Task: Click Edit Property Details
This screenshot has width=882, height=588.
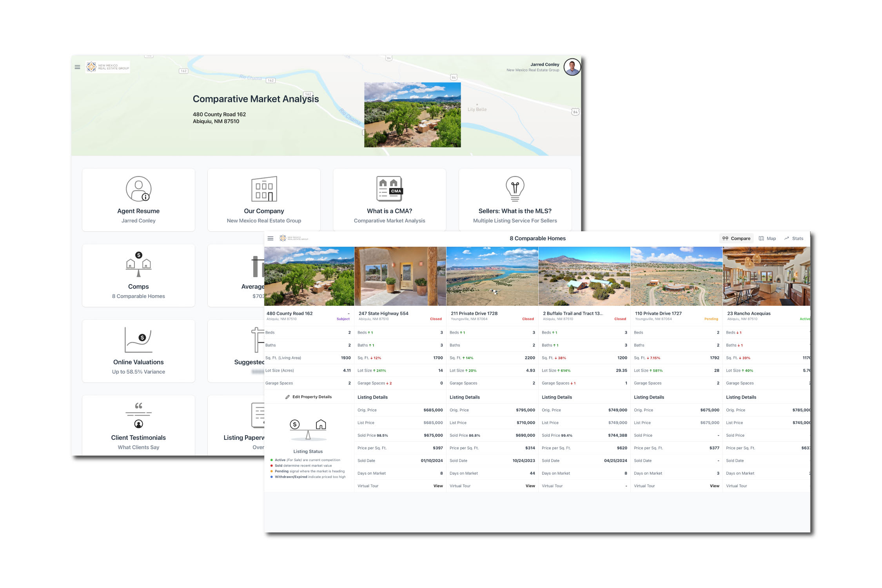Action: 309,397
